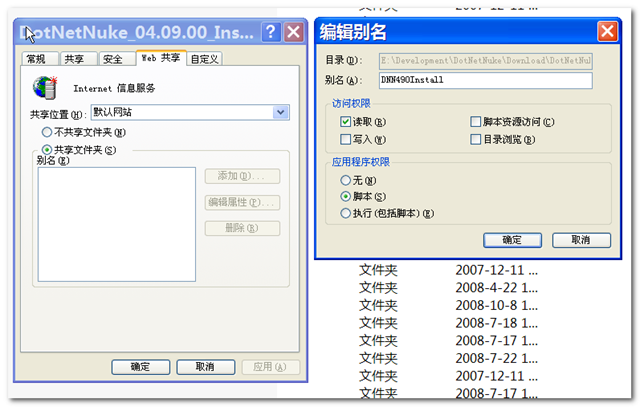Click the date 2008-7-22 in file list
640x407 pixels.
pos(496,358)
